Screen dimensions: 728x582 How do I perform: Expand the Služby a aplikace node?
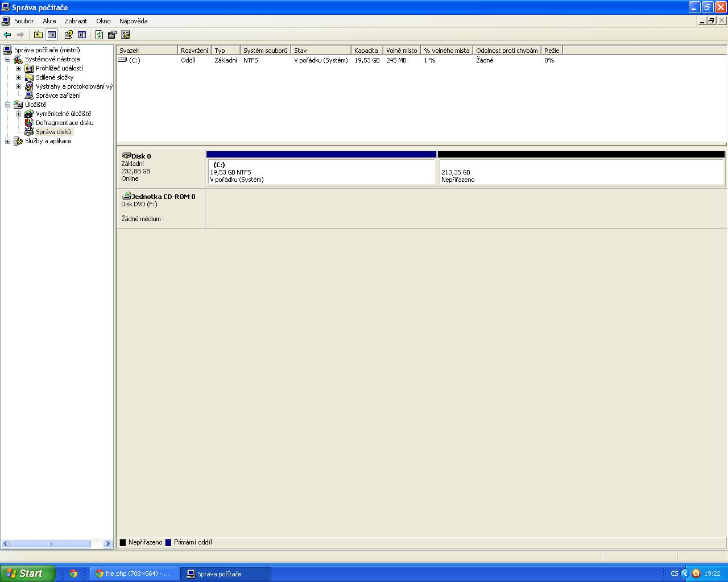tap(7, 141)
